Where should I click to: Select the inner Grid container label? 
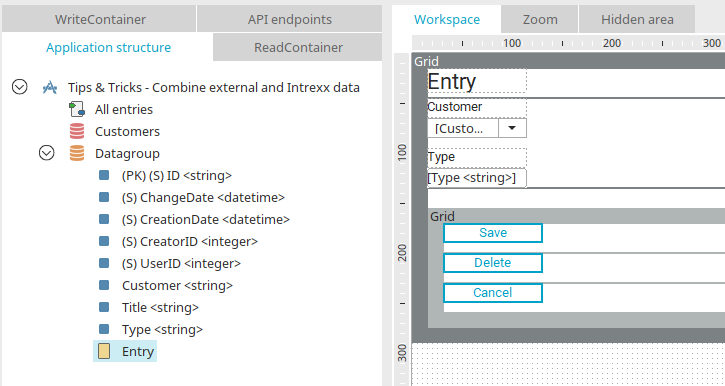[x=442, y=216]
